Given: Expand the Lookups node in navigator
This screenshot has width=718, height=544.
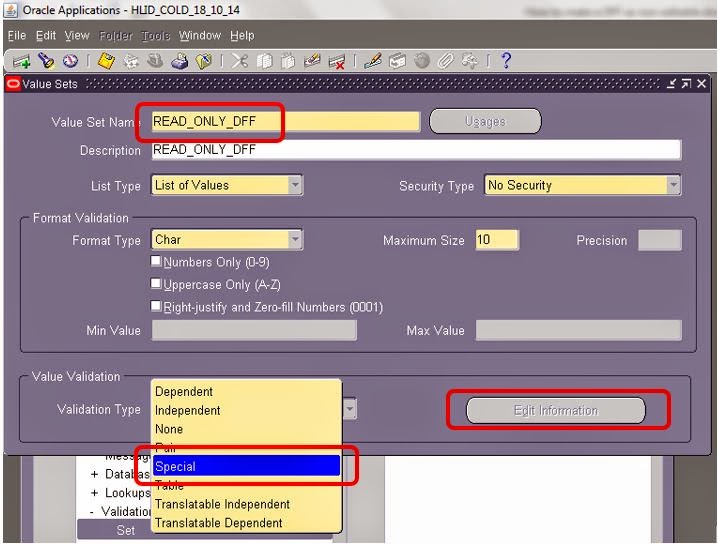Looking at the screenshot, I should click(94, 493).
